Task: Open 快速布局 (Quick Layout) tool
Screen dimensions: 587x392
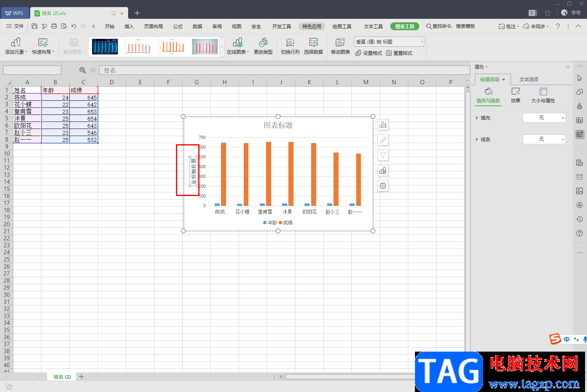Action: pyautogui.click(x=43, y=46)
